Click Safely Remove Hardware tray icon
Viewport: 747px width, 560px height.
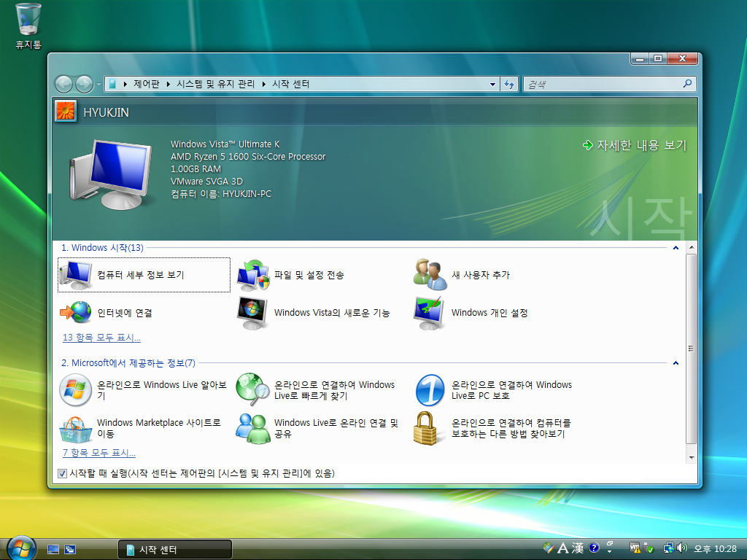click(x=649, y=548)
